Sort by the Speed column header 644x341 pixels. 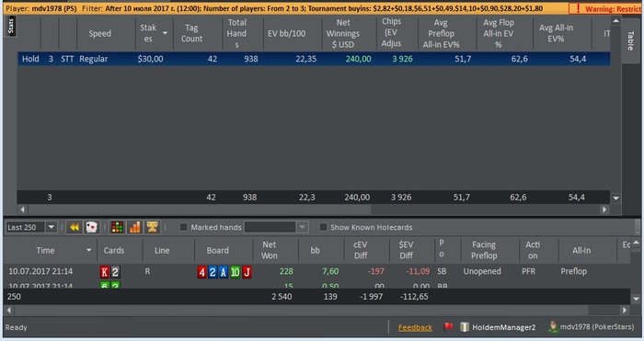point(99,33)
